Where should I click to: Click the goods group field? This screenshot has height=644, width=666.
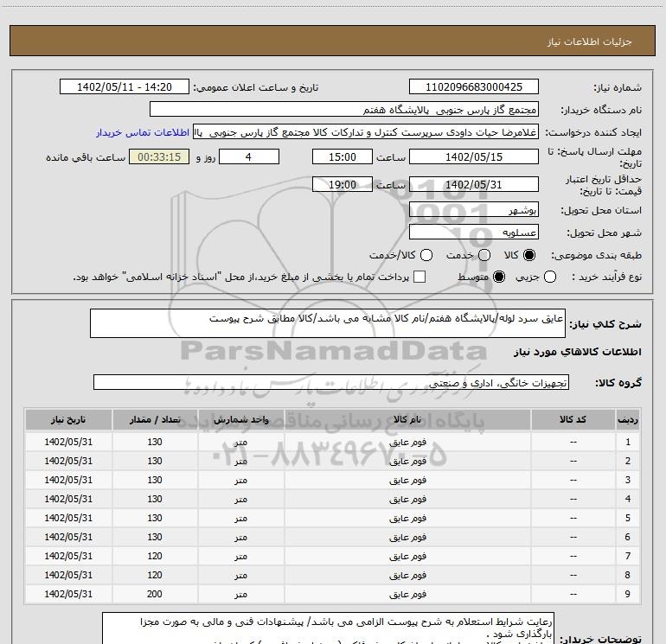(331, 382)
